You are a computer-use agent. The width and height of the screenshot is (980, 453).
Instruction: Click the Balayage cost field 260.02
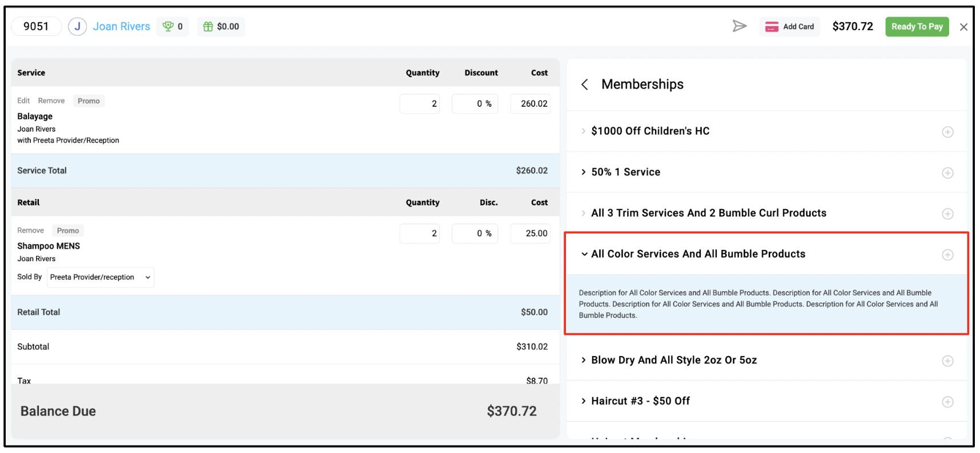[531, 104]
